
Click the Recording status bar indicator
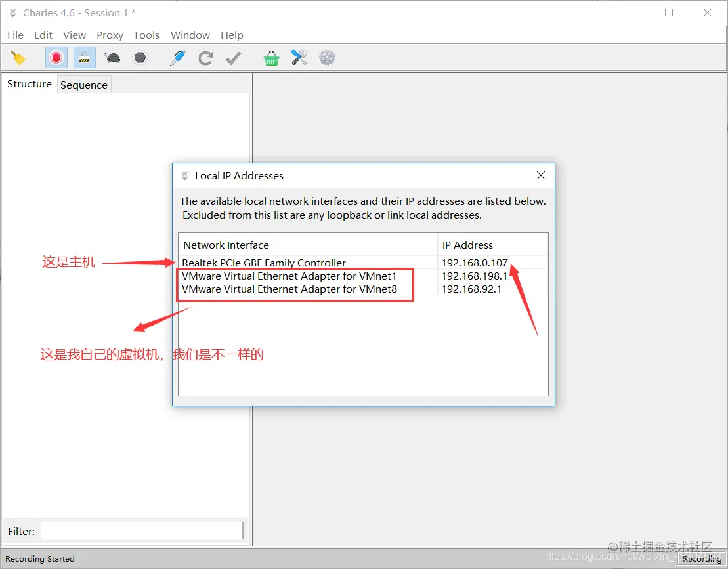click(x=702, y=558)
